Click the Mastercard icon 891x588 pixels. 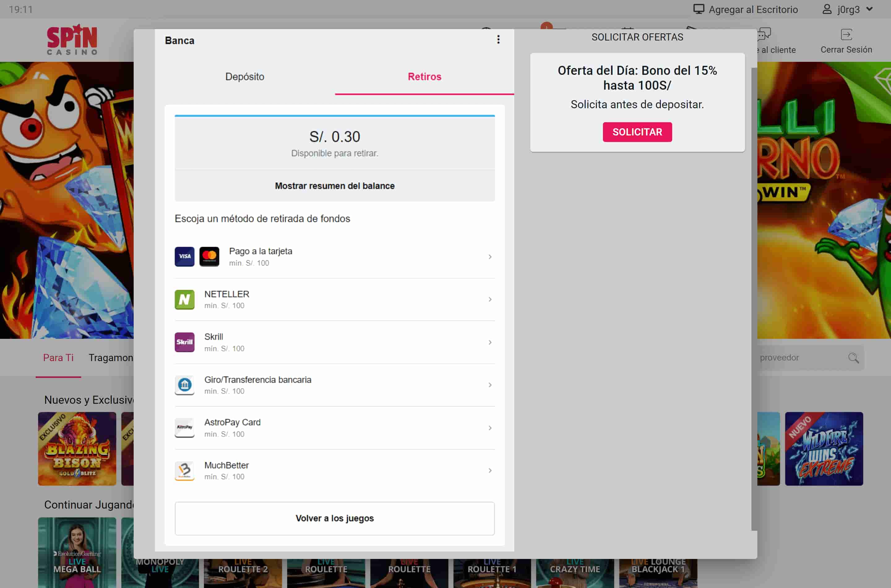[209, 257]
